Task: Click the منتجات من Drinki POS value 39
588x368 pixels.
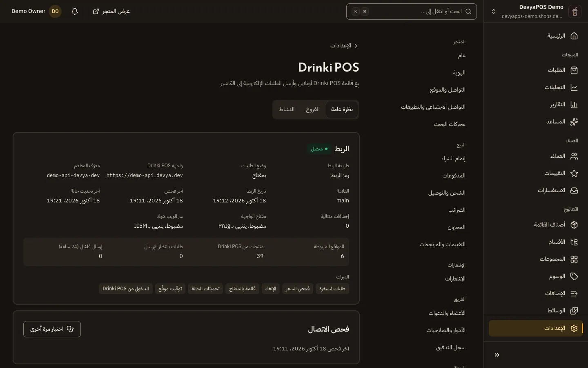Action: 260,256
